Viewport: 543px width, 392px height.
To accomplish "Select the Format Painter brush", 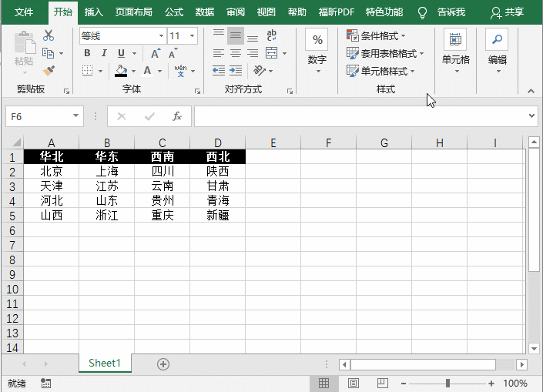I will (x=49, y=70).
